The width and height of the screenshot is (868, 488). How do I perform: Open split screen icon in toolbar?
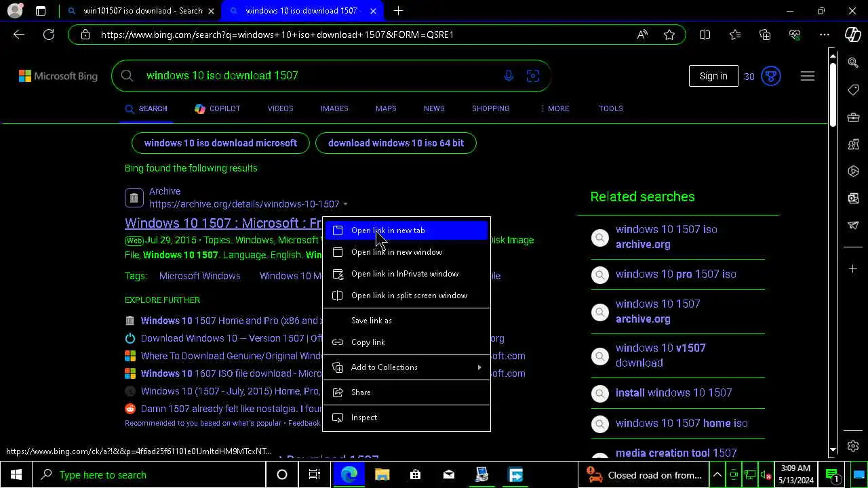click(705, 35)
